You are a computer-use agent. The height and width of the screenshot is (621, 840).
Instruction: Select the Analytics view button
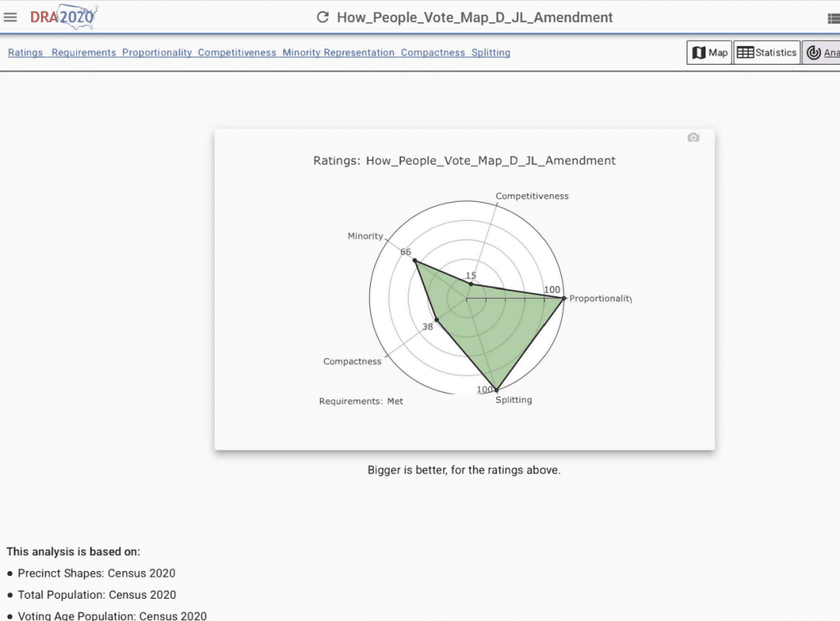[822, 53]
